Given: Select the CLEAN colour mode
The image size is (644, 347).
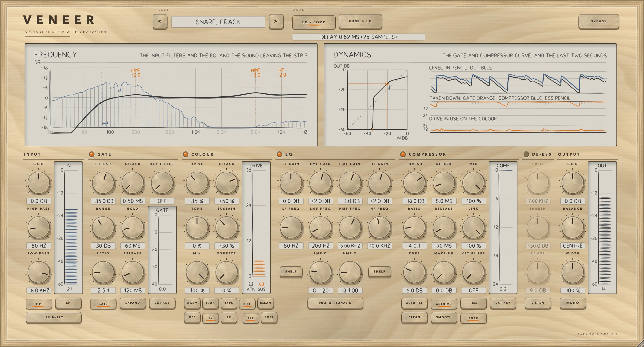Looking at the screenshot, I should point(265,303).
